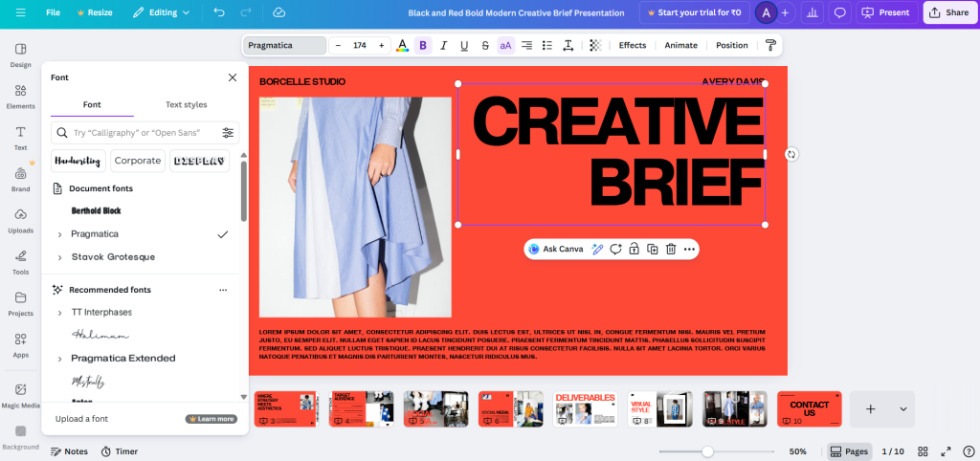Open the Deliverables page thumbnail
980x461 pixels.
(x=585, y=409)
